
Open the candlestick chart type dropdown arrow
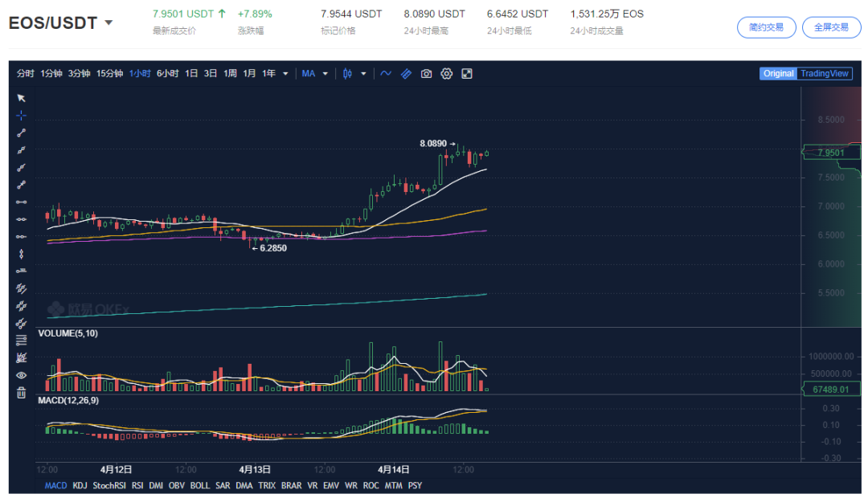coord(364,74)
